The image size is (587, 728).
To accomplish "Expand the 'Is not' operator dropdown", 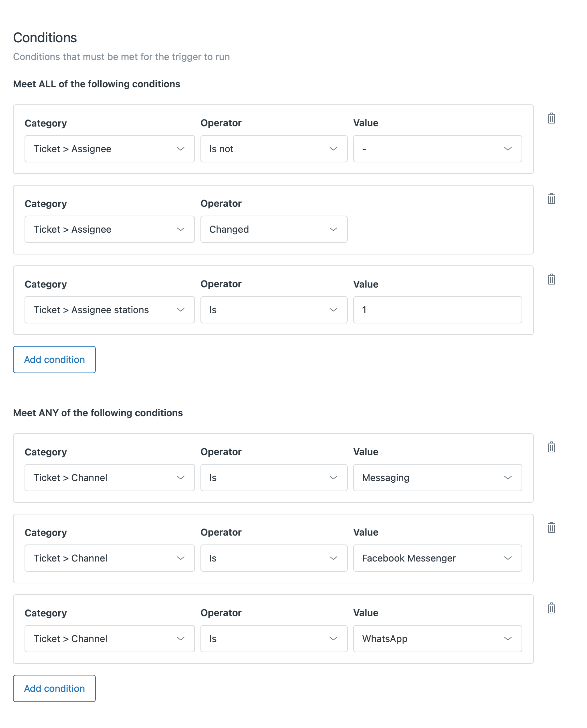I will (x=274, y=149).
